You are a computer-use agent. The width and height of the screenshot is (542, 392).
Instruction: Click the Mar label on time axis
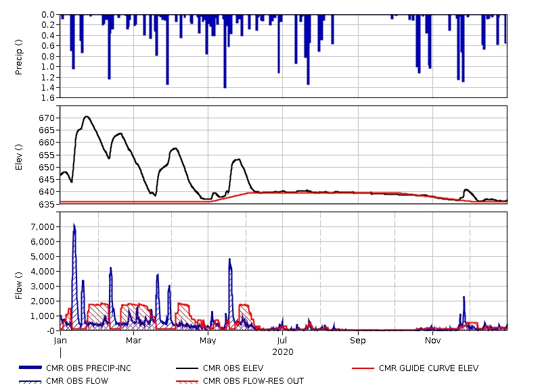133,341
